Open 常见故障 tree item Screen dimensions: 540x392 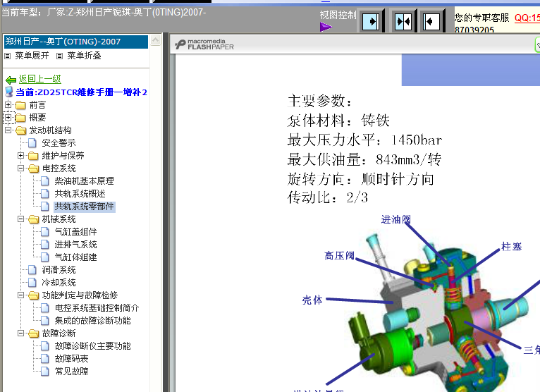(71, 372)
